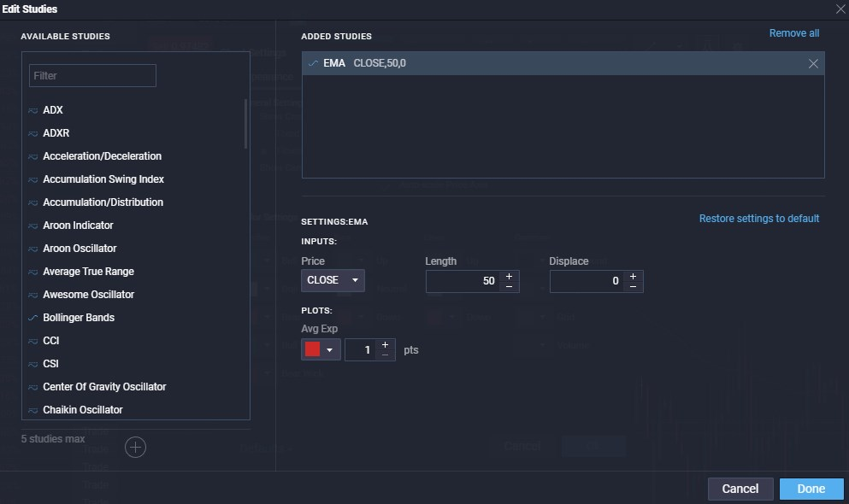849x504 pixels.
Task: Click the line width field showing 1
Action: point(361,350)
